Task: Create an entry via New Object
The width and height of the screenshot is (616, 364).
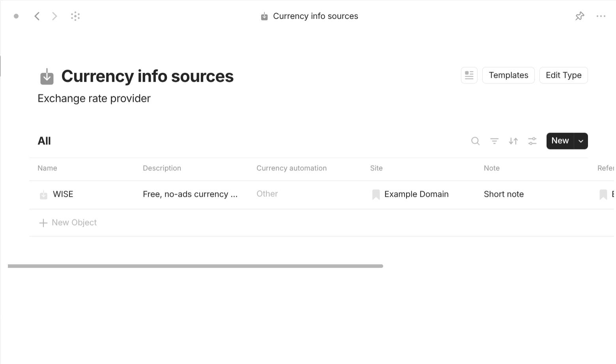Action: (x=67, y=222)
